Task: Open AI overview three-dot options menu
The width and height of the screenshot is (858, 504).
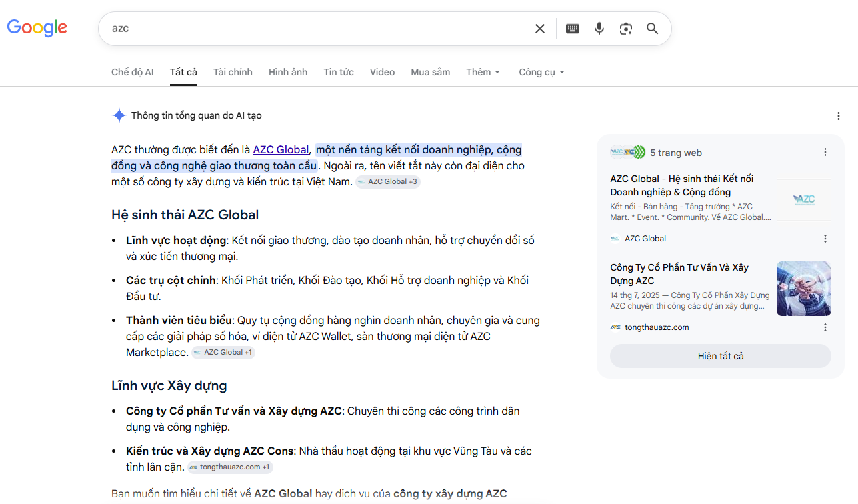Action: tap(839, 116)
